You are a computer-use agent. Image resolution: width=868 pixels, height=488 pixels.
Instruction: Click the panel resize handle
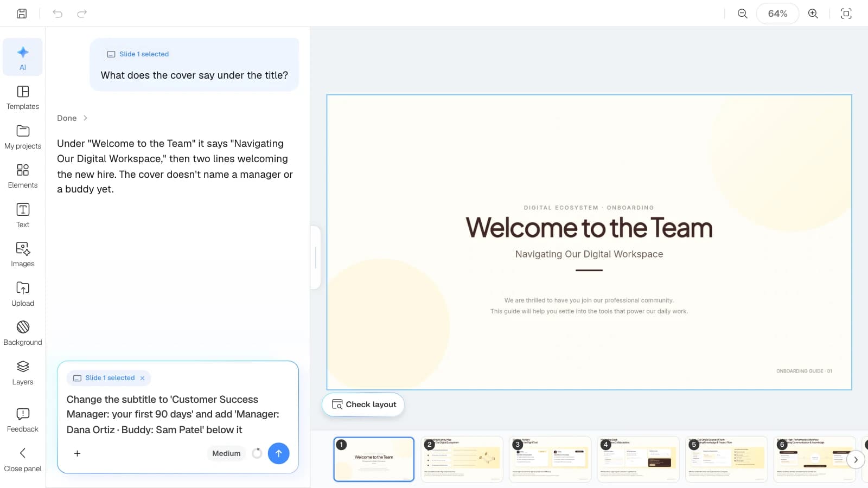(316, 258)
